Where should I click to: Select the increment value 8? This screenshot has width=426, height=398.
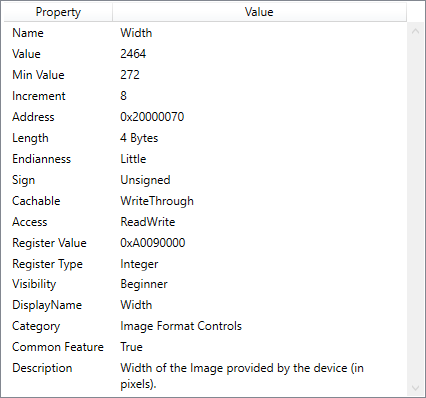pos(123,96)
